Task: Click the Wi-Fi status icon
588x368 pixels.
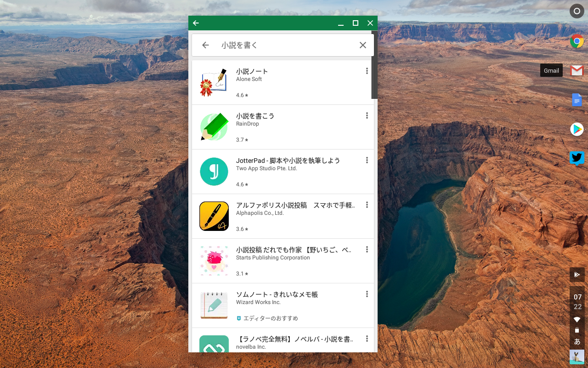Action: [x=577, y=319]
